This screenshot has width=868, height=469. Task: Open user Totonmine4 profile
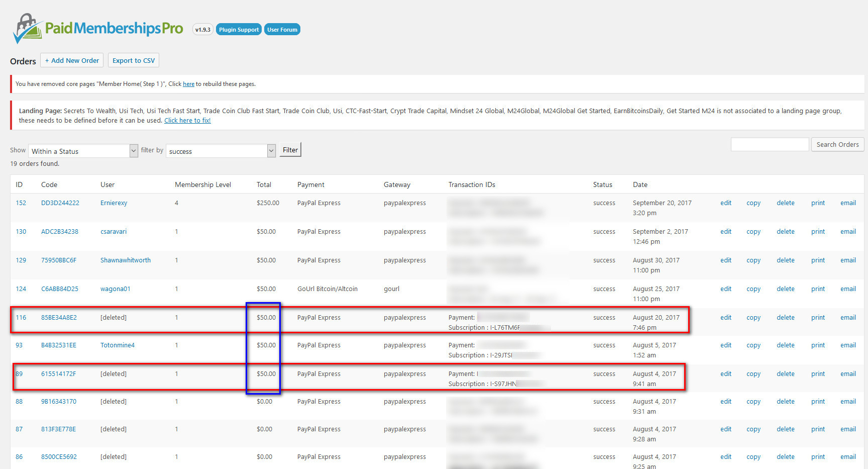pyautogui.click(x=118, y=345)
